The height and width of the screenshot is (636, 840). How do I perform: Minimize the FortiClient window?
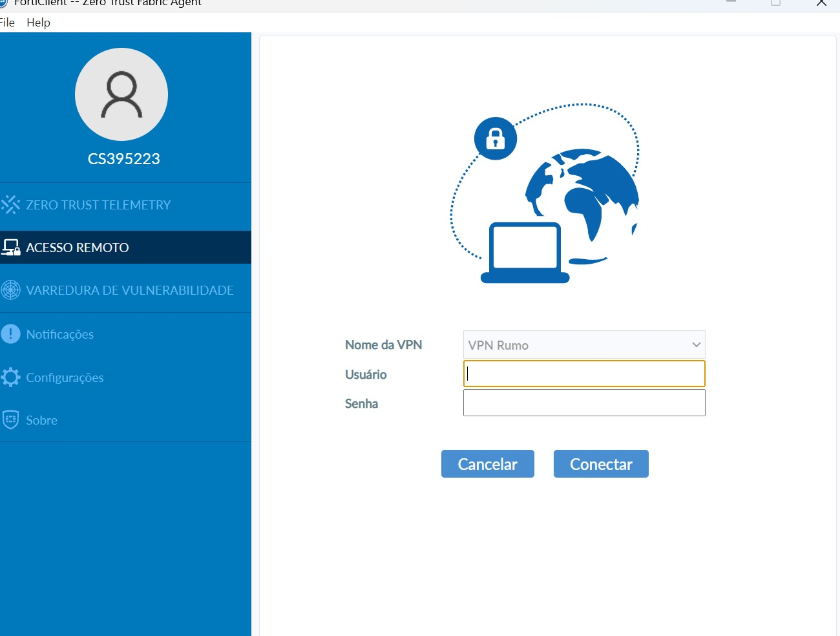(731, 2)
